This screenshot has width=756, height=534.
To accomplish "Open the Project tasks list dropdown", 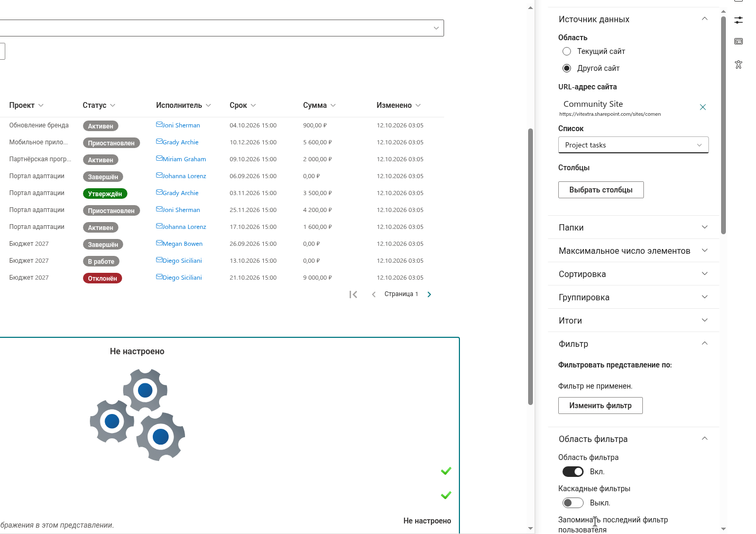I will [633, 145].
